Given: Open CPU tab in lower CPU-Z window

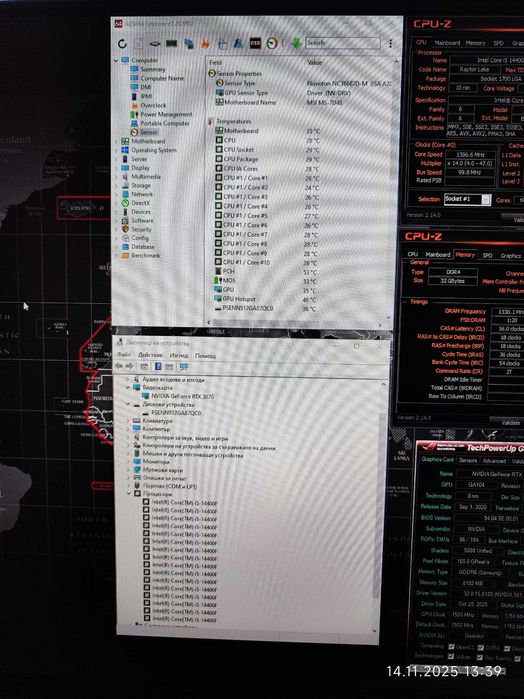Looking at the screenshot, I should 413,254.
